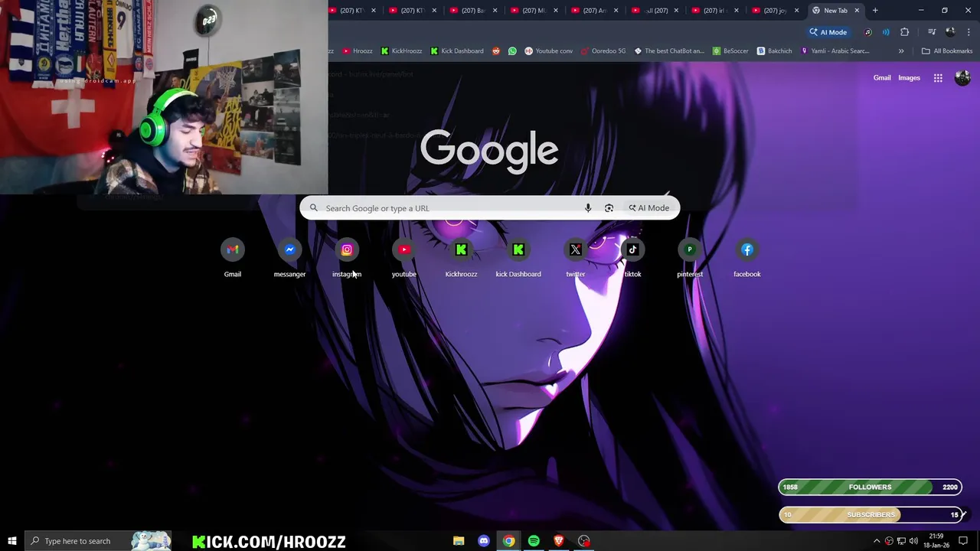Open Chrome three-dot menu

(x=969, y=32)
